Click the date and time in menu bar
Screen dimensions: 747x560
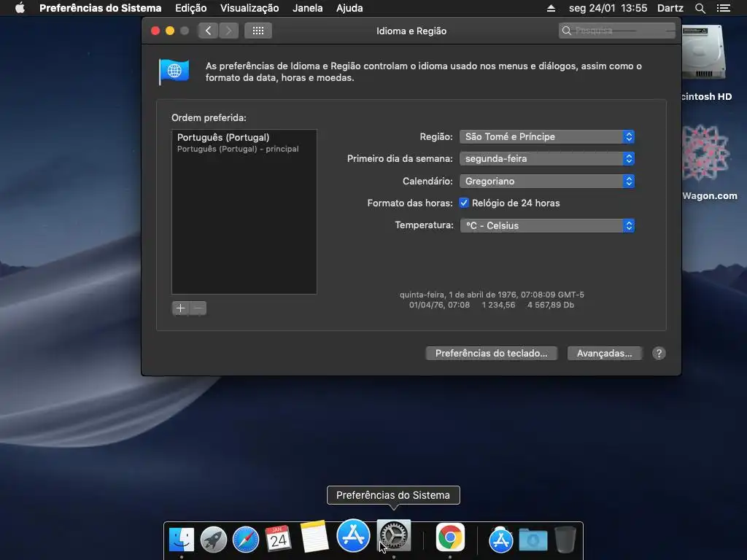point(608,8)
